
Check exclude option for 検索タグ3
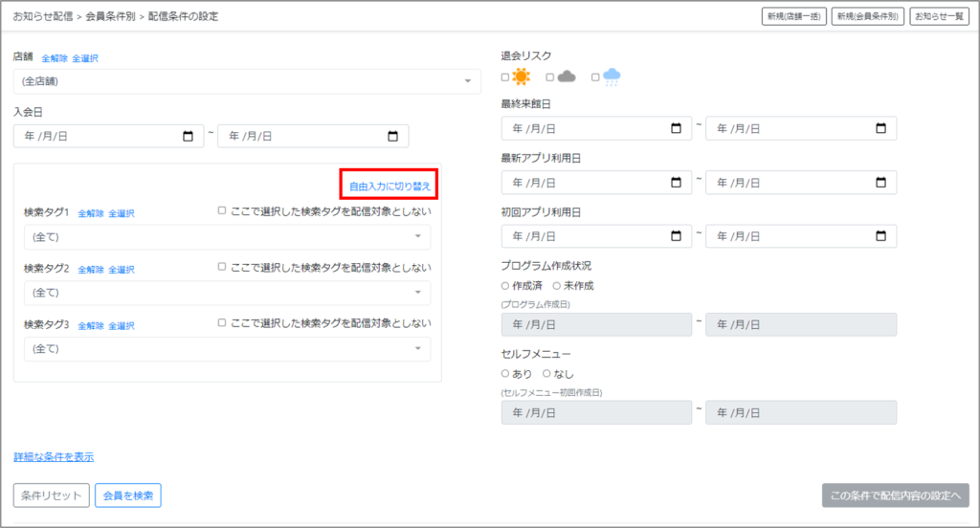[x=222, y=324]
